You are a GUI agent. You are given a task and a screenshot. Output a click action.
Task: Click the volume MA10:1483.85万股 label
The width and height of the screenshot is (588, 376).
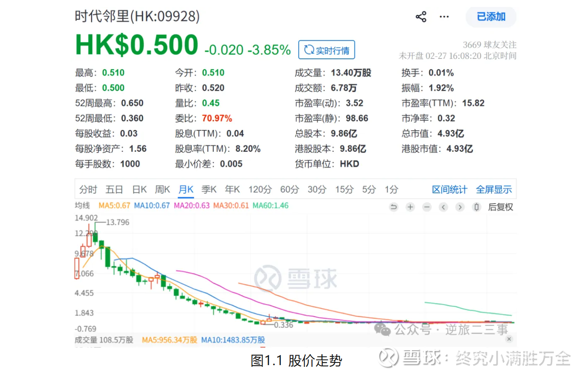pyautogui.click(x=233, y=340)
